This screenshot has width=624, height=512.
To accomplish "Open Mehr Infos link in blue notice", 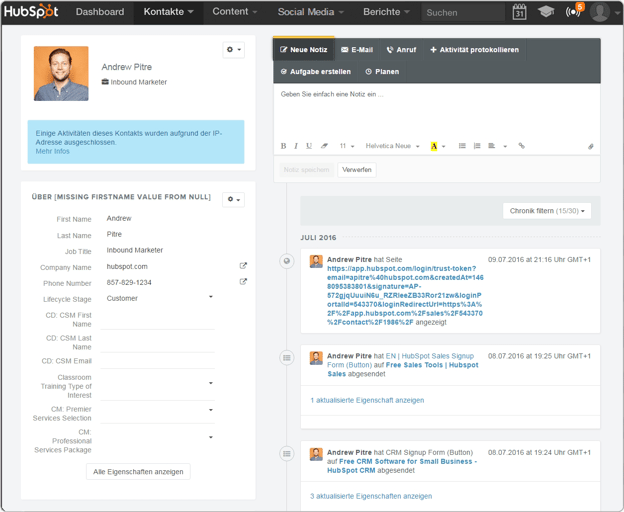I will click(x=53, y=151).
